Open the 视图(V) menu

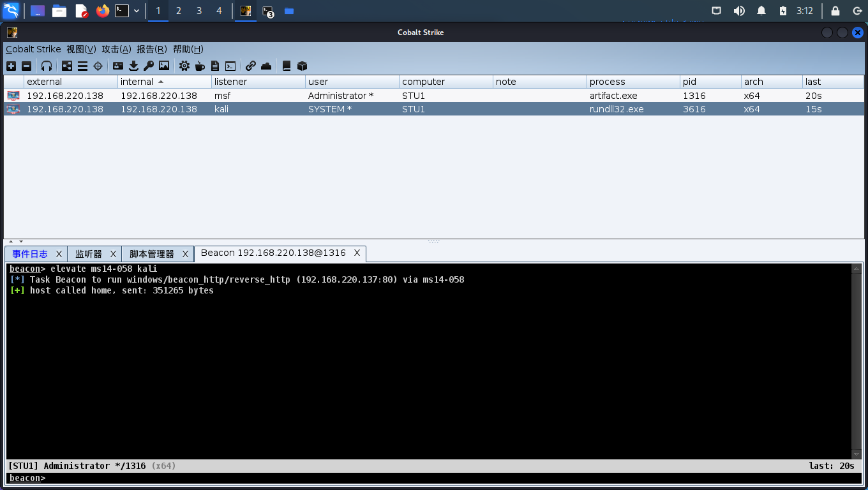[x=81, y=49]
